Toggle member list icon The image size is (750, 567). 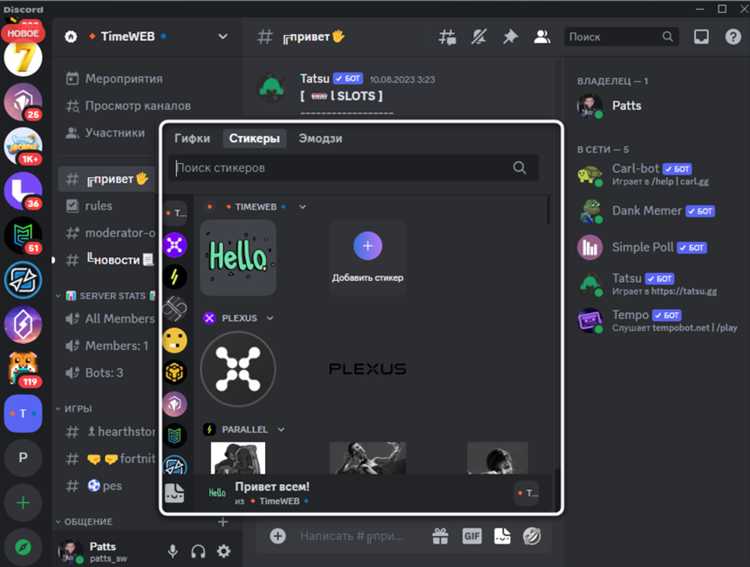(541, 37)
